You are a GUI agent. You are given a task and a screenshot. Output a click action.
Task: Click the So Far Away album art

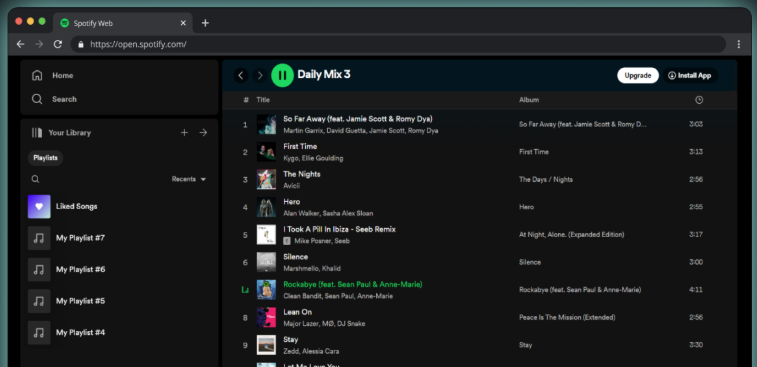266,125
